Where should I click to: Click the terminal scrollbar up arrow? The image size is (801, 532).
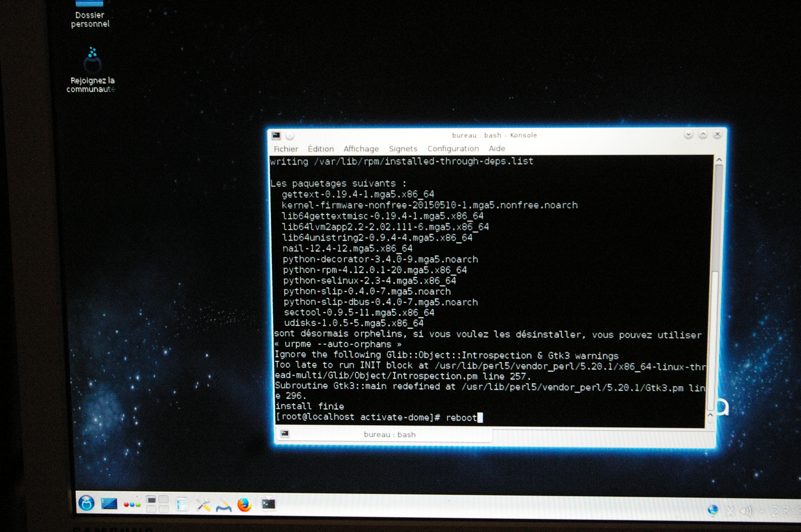(x=719, y=160)
